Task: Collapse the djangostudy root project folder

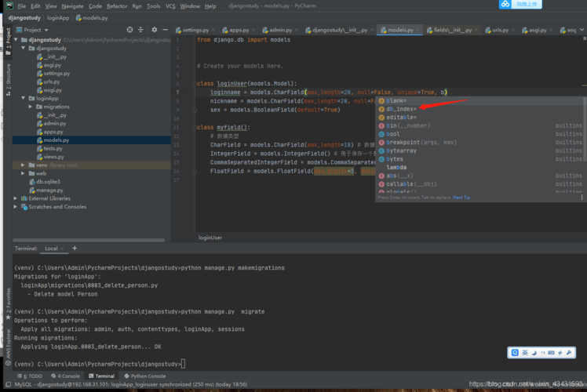Action: 16,40
